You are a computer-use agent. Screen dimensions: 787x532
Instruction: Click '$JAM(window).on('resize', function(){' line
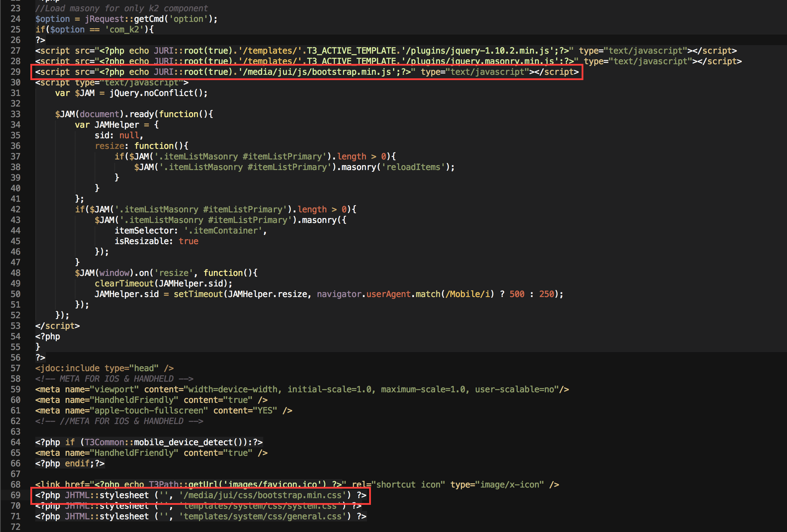click(x=166, y=273)
